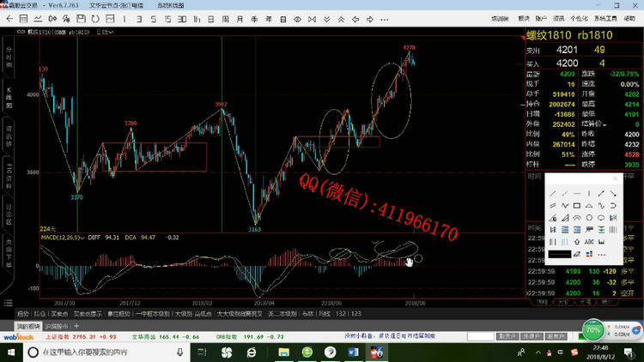The width and height of the screenshot is (644, 362).
Task: Choose the circle drawing tool
Action: [x=589, y=218]
